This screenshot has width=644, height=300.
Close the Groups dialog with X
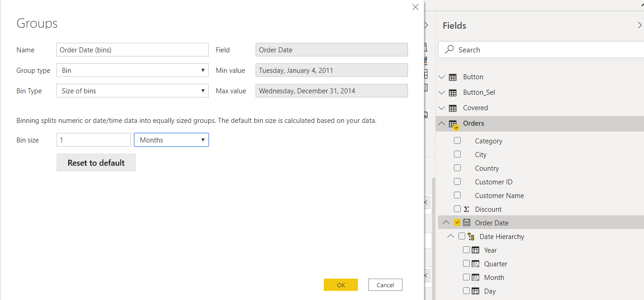point(415,7)
